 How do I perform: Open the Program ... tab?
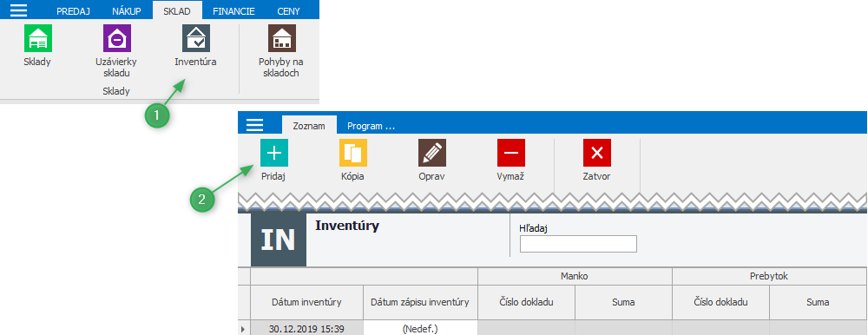[x=371, y=126]
